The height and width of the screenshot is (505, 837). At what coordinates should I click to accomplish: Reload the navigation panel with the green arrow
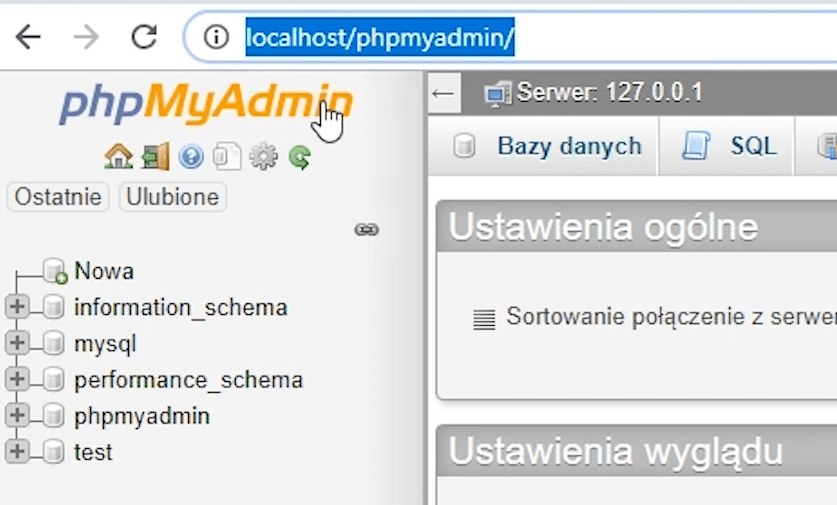[299, 157]
